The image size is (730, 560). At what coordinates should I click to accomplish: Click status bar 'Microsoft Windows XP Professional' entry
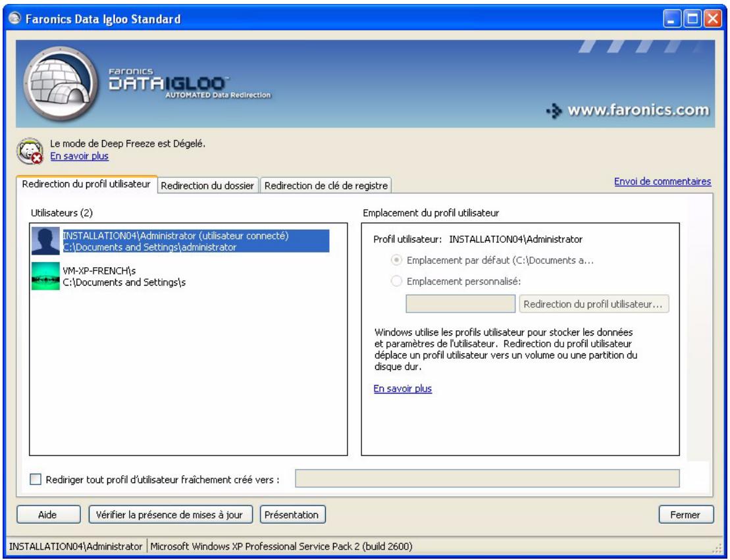(x=281, y=546)
